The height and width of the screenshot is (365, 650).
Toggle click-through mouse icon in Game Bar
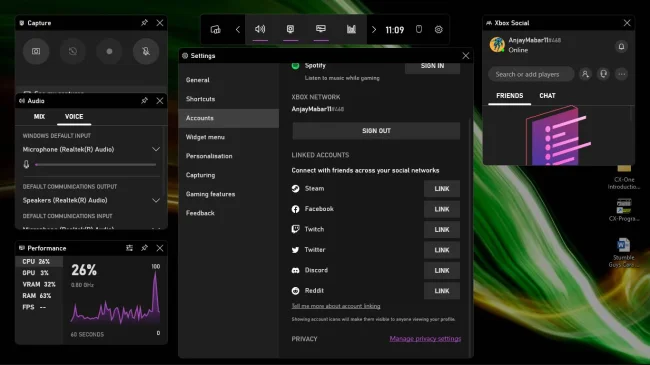tap(419, 29)
